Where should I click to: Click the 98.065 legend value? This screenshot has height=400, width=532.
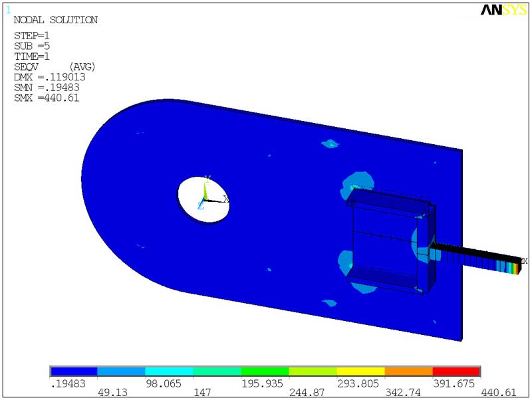[x=164, y=384]
